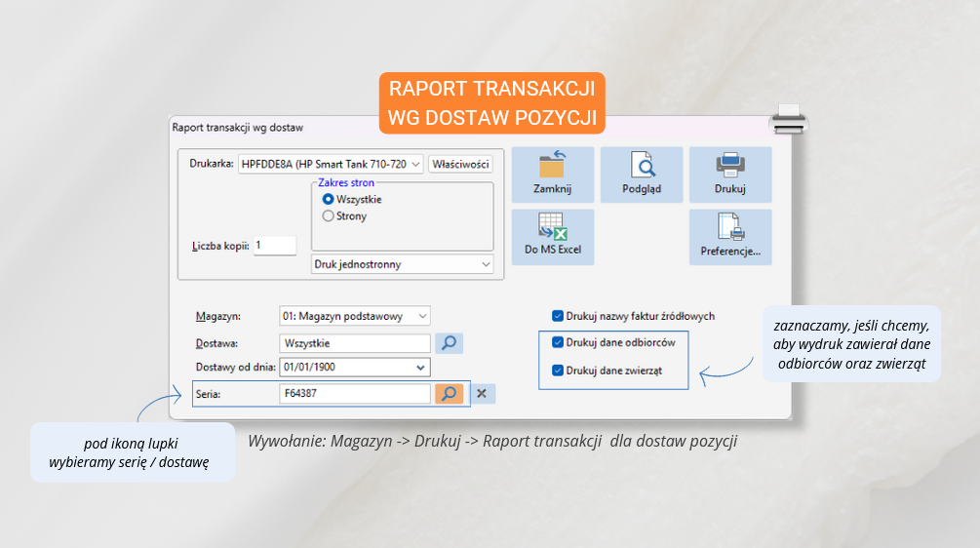Click orange magnifier icon next to Seria
The height and width of the screenshot is (548, 980).
click(449, 394)
